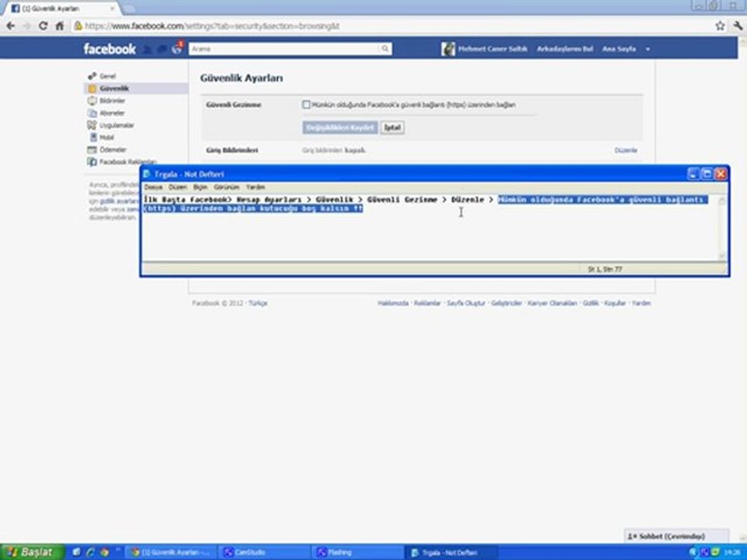Select Güvenlik in settings sidebar
Image resolution: width=747 pixels, height=560 pixels.
[x=136, y=89]
